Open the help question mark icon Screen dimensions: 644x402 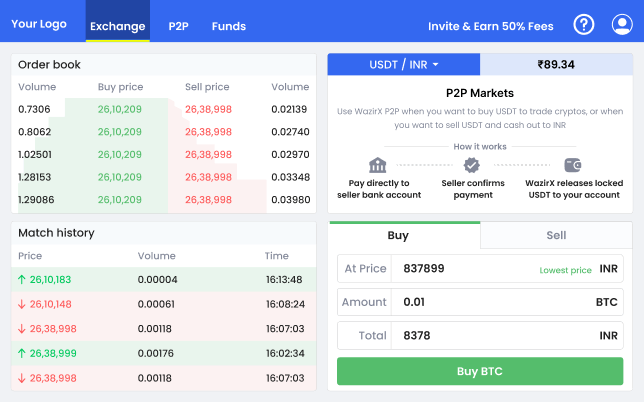[x=584, y=25]
